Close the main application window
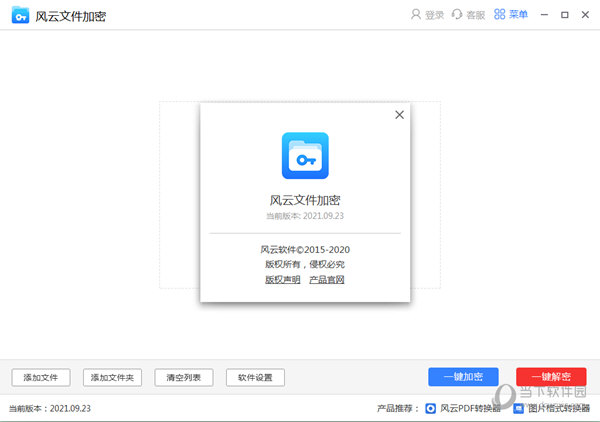 (585, 15)
